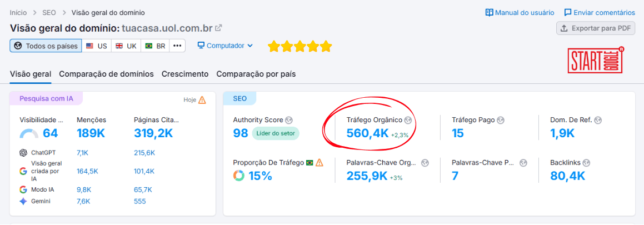Click the external link icon beside domain name

(x=219, y=28)
